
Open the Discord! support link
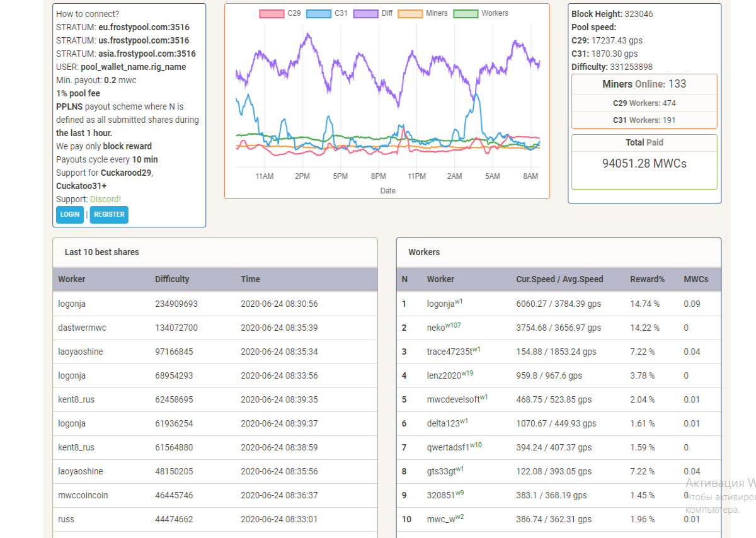(105, 199)
